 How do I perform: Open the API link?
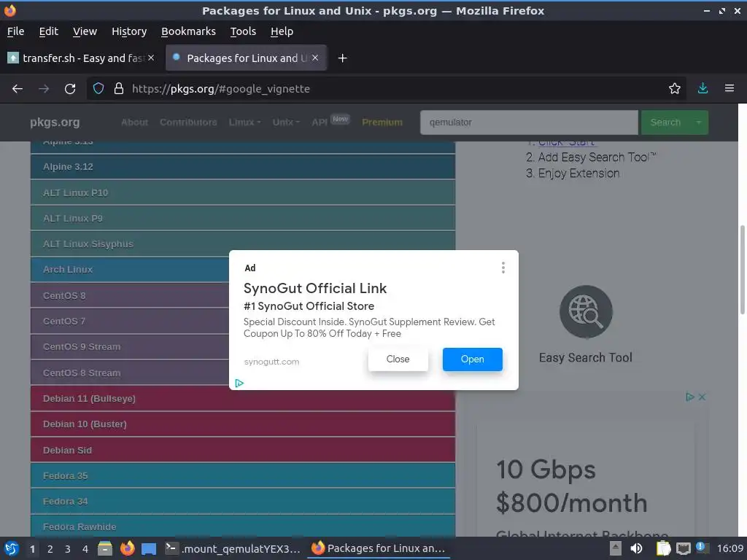[x=320, y=122]
